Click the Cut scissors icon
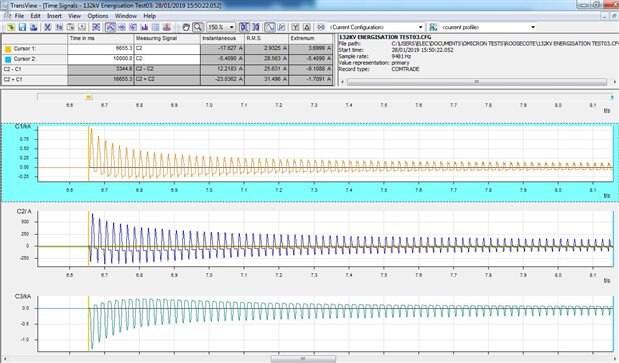Viewport: 619px width, 363px height. [47, 27]
